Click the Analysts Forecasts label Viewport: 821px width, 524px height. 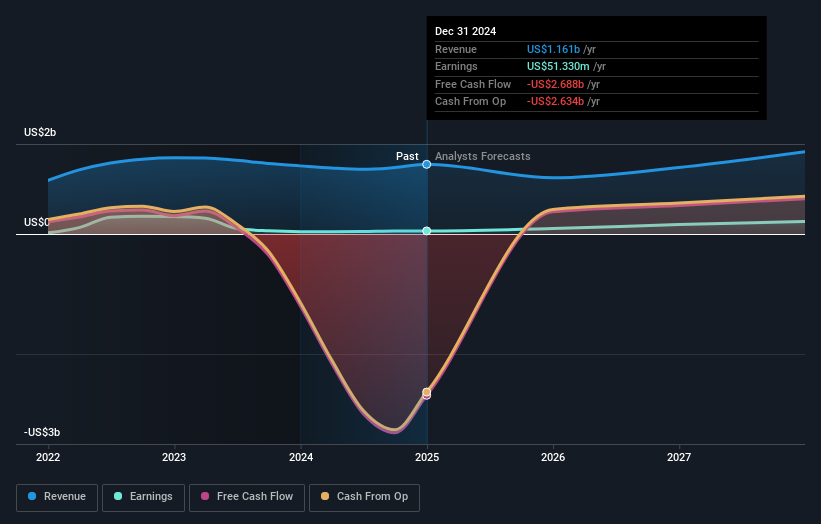[483, 156]
